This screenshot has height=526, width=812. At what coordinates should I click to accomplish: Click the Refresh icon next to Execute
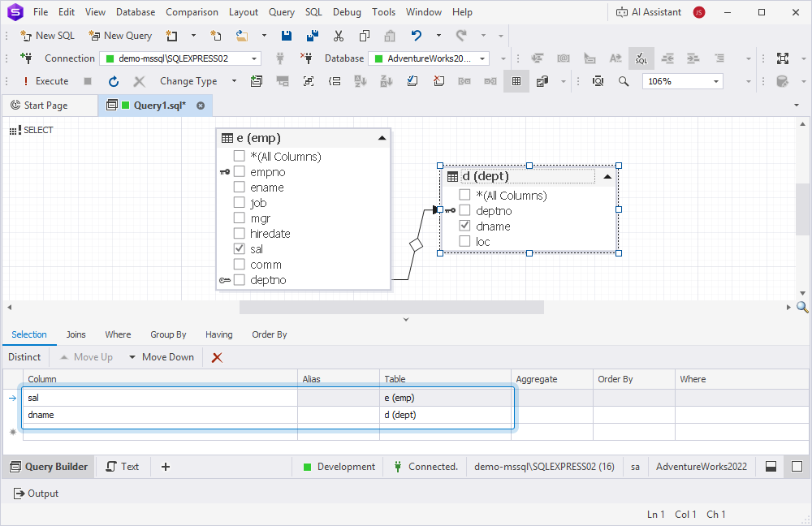(x=114, y=81)
